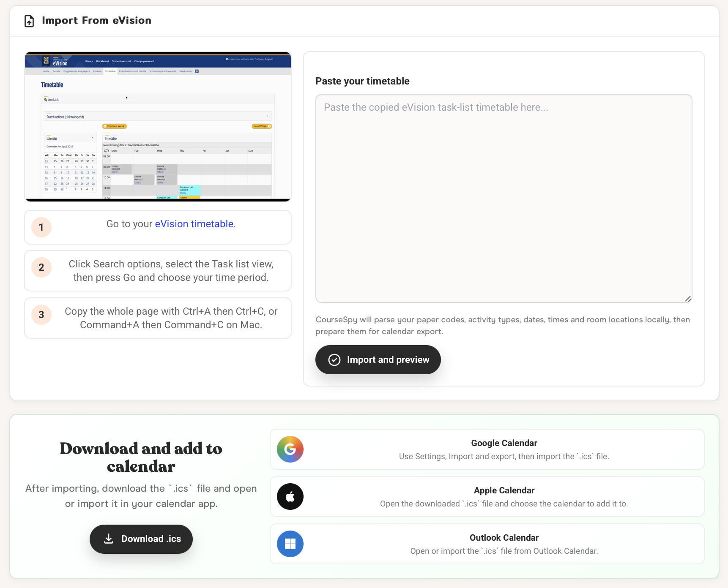This screenshot has height=588, width=728.
Task: Click the Download .ics button
Action: [141, 539]
